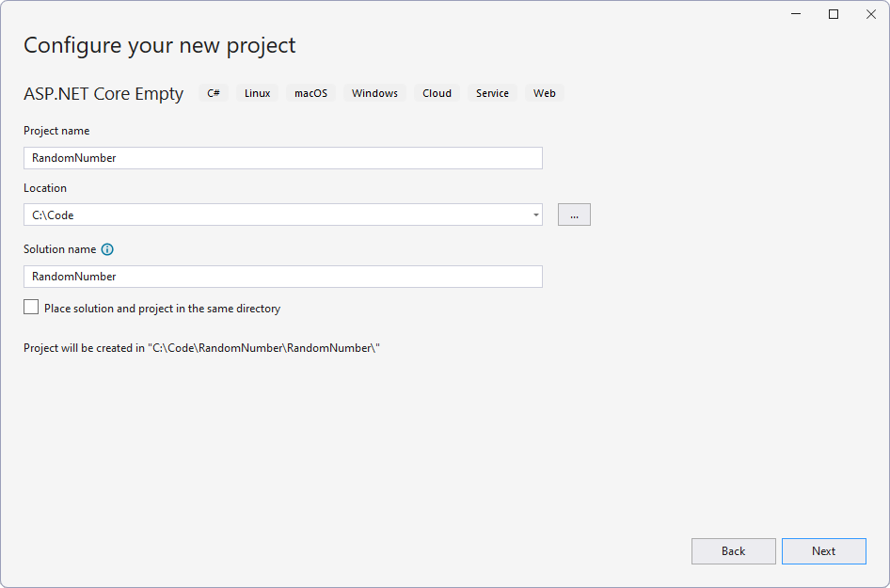Minimize the project configuration window
The height and width of the screenshot is (588, 890).
coord(795,14)
